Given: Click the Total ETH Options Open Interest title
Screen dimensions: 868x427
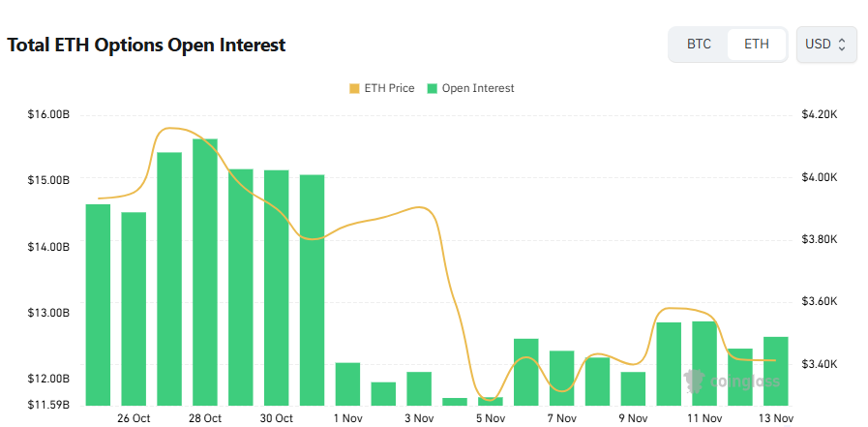Looking at the screenshot, I should 146,45.
